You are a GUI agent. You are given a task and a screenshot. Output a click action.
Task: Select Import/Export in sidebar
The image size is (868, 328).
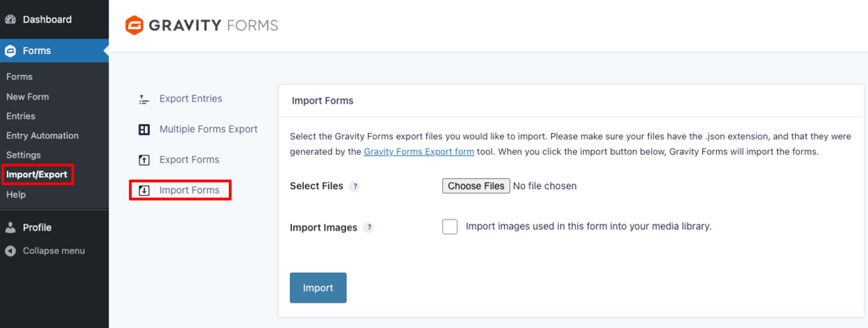[37, 175]
